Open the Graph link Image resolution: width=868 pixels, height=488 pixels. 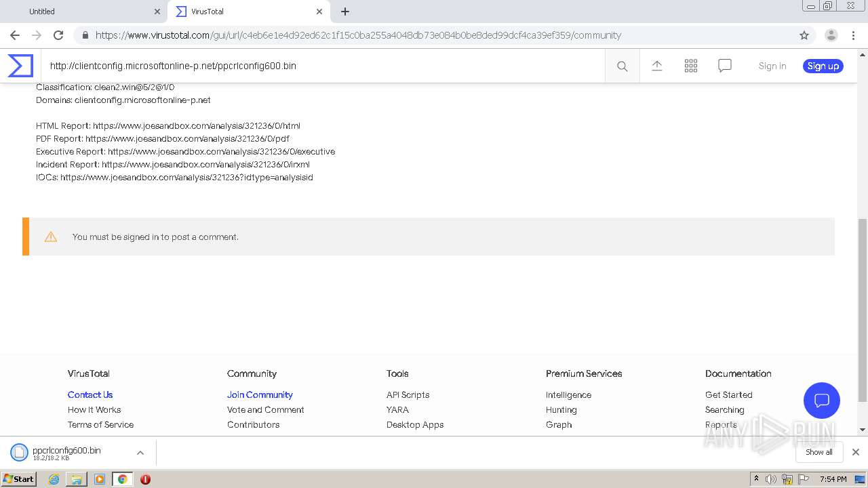[559, 424]
